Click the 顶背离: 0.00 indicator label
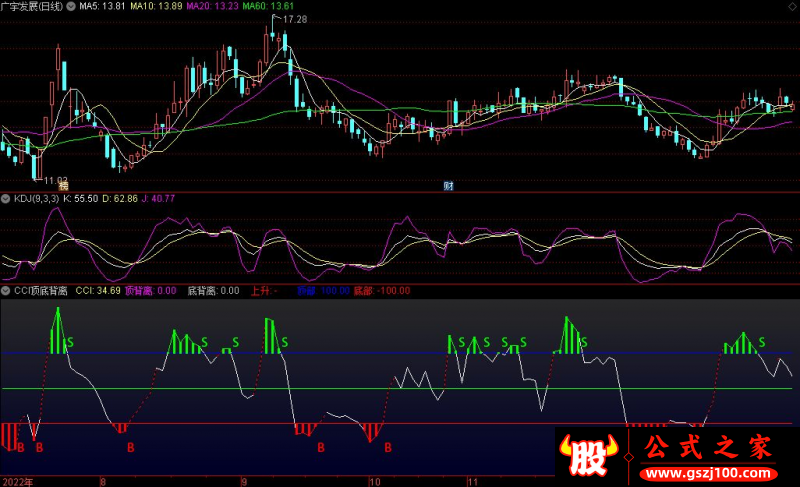Image resolution: width=800 pixels, height=487 pixels. click(x=151, y=291)
